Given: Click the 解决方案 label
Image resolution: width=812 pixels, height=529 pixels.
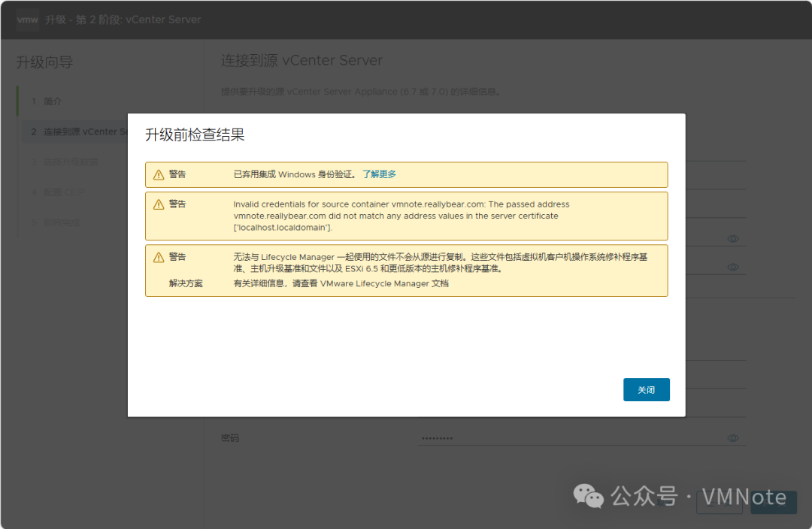Looking at the screenshot, I should 186,283.
